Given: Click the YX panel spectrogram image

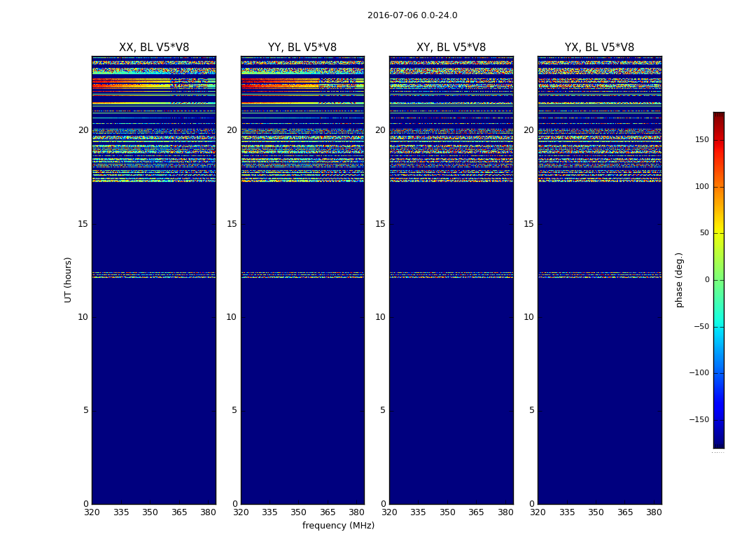Looking at the screenshot, I should pos(599,280).
